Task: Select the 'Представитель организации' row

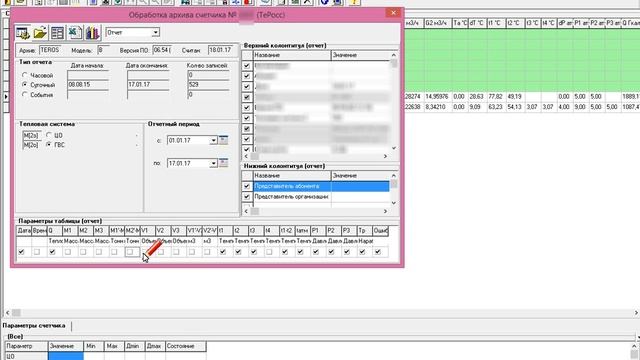Action: pyautogui.click(x=321, y=196)
